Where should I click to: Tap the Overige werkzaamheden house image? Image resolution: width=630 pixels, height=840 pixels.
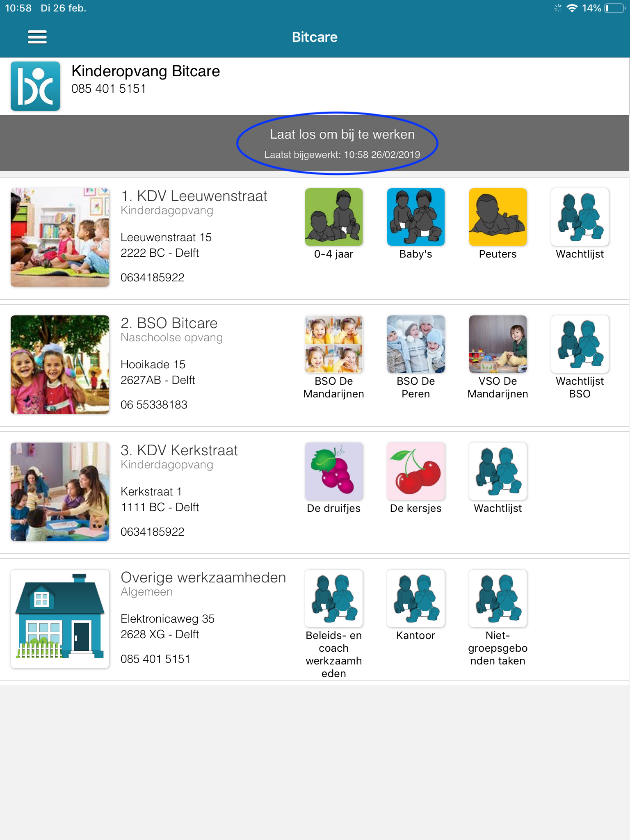pos(60,619)
